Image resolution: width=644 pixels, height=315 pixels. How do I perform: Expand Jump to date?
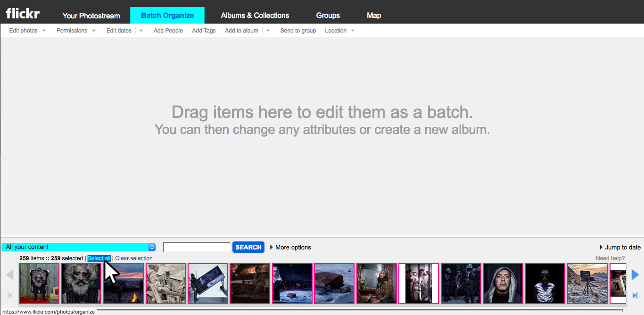620,247
